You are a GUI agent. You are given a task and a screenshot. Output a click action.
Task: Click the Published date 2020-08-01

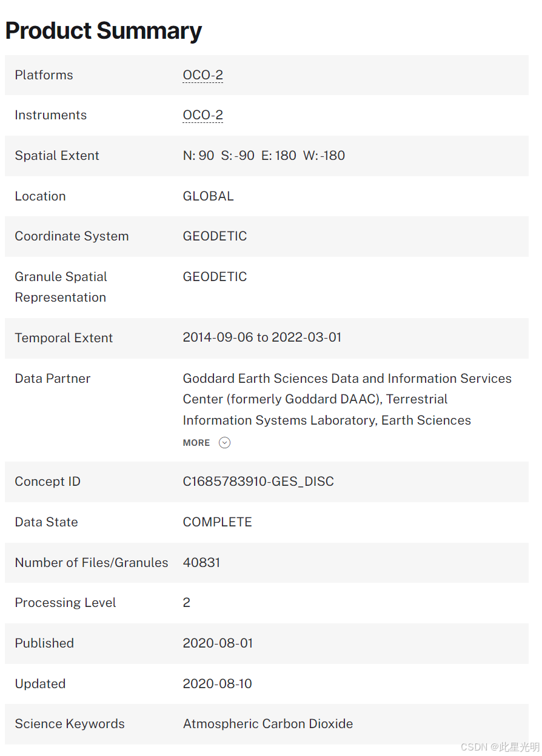click(218, 643)
